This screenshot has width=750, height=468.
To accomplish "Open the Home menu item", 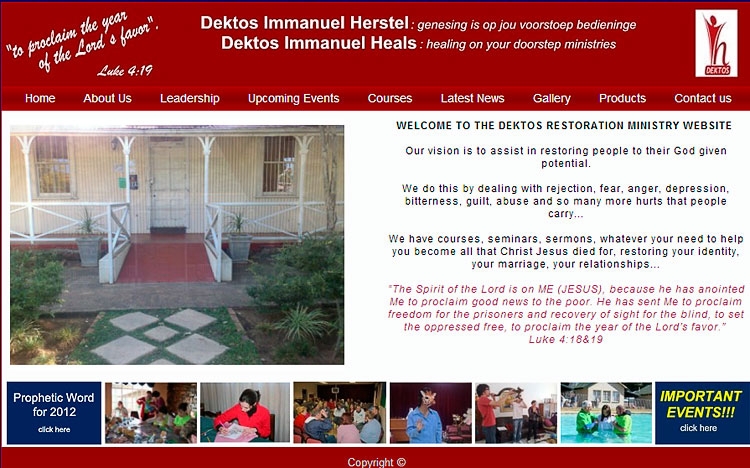I will pyautogui.click(x=40, y=98).
